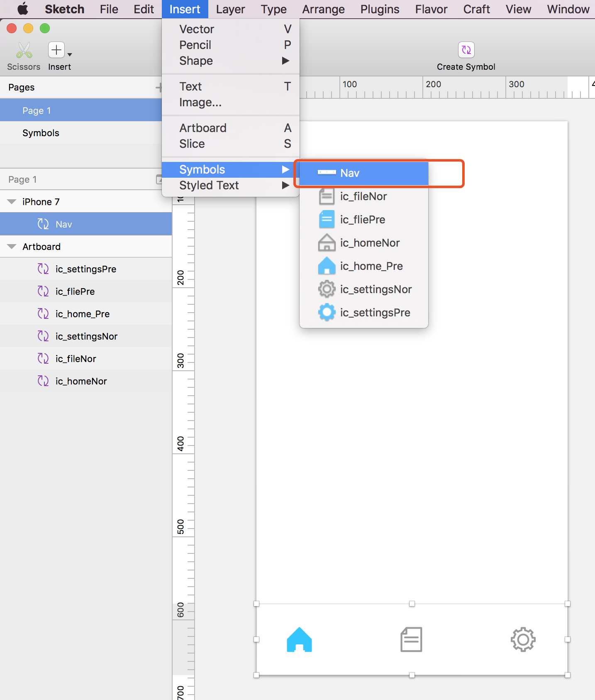The height and width of the screenshot is (700, 595).
Task: Insert the ic_fileNor symbol from submenu
Action: pos(364,196)
